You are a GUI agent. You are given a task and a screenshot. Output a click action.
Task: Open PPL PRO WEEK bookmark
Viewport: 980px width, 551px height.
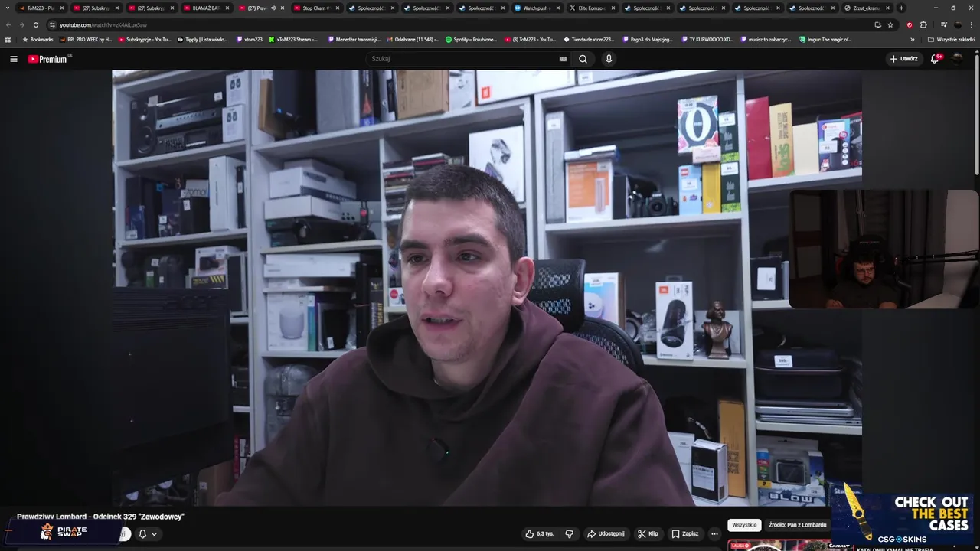[85, 39]
